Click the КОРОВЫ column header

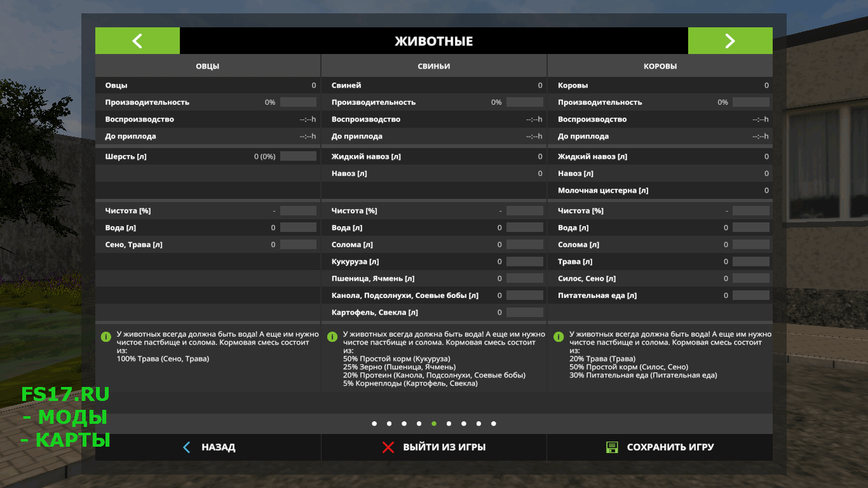pyautogui.click(x=660, y=66)
